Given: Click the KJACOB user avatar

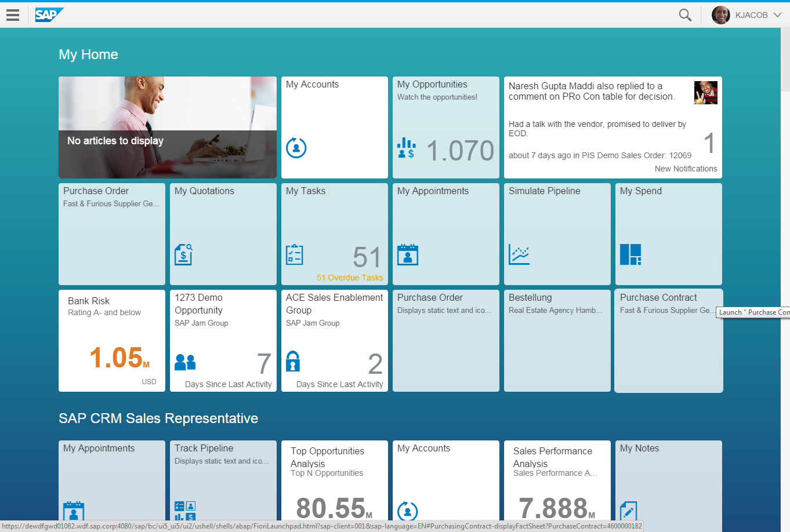Looking at the screenshot, I should tap(721, 15).
